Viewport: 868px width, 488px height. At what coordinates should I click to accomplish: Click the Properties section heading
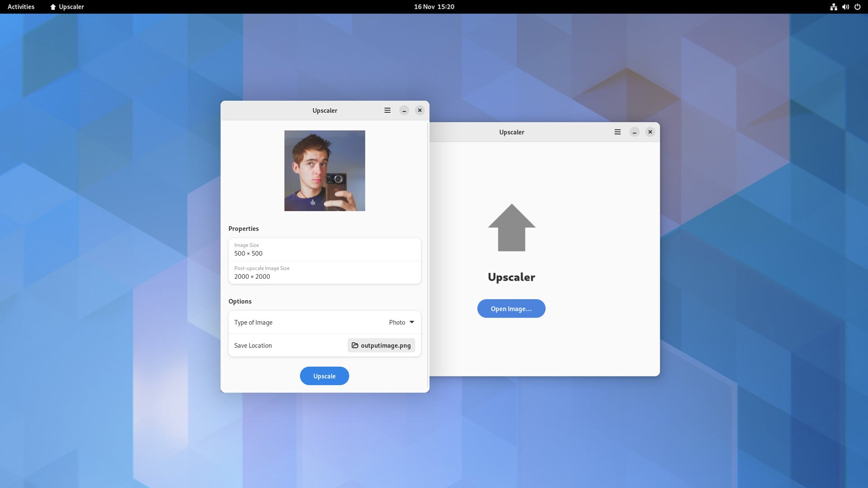(243, 229)
